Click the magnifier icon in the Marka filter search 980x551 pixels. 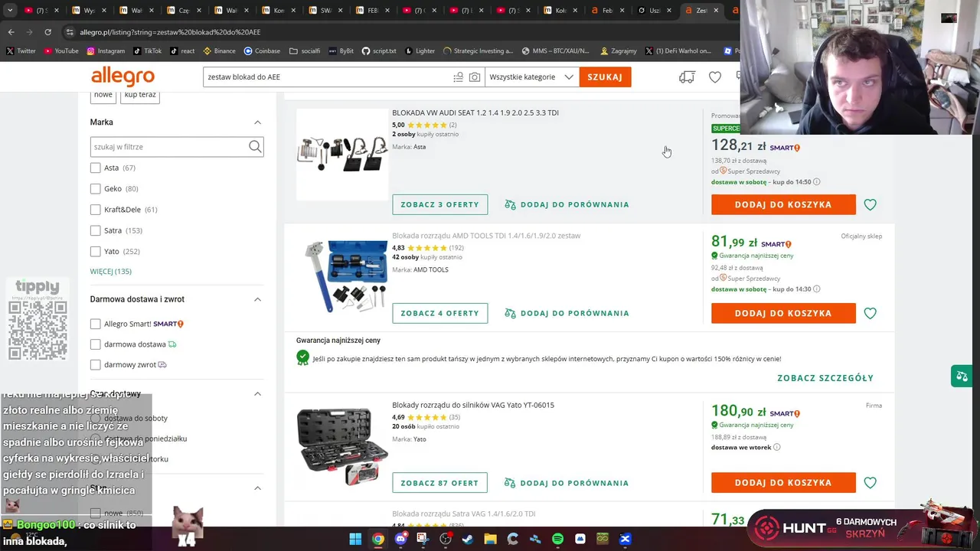click(255, 146)
